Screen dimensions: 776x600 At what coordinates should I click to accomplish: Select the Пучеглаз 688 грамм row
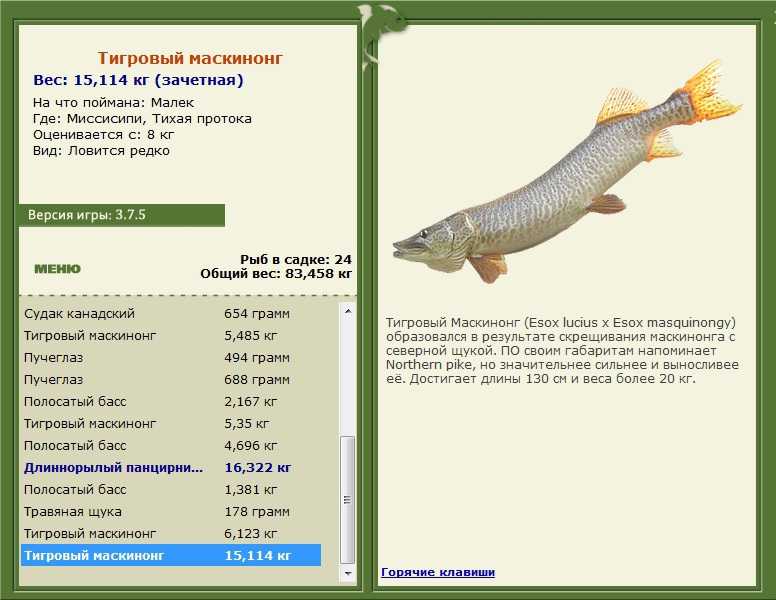pyautogui.click(x=171, y=380)
